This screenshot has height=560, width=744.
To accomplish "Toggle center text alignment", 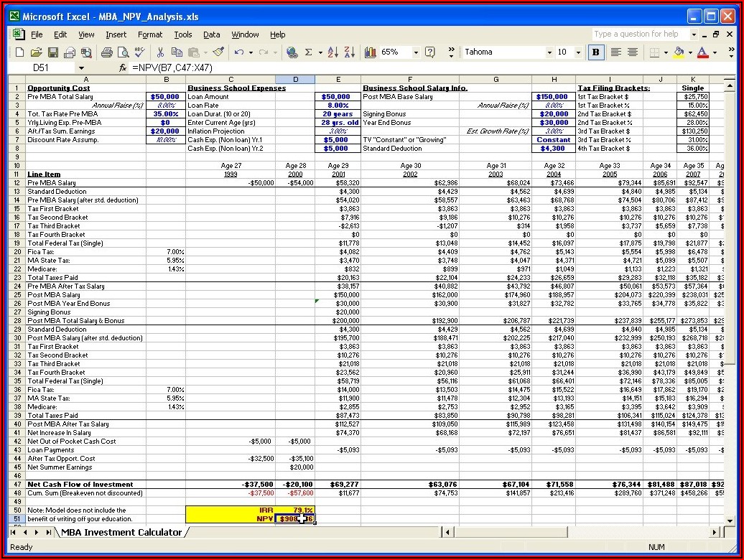I will coord(632,52).
